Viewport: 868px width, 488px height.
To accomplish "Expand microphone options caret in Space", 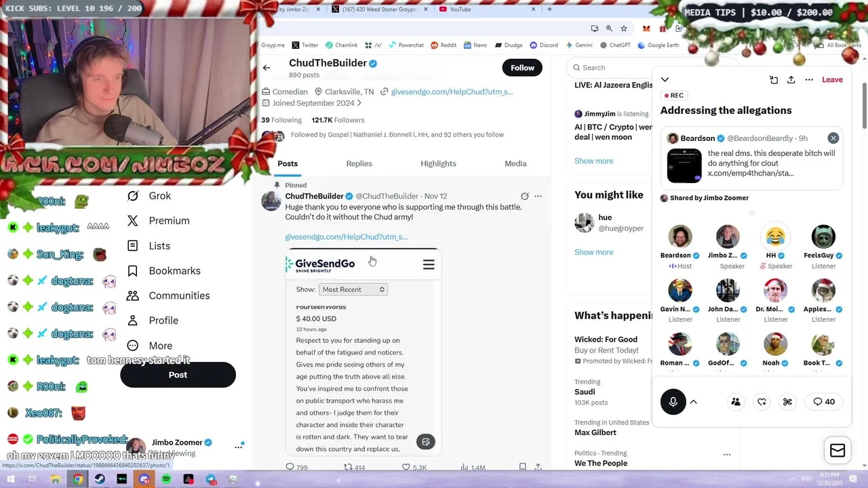I will pos(693,402).
